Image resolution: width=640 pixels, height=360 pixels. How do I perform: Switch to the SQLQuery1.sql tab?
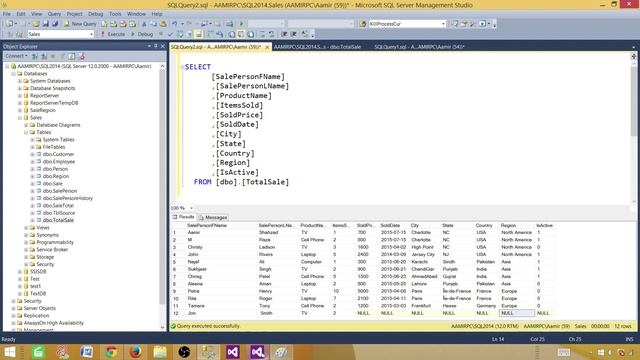point(419,47)
